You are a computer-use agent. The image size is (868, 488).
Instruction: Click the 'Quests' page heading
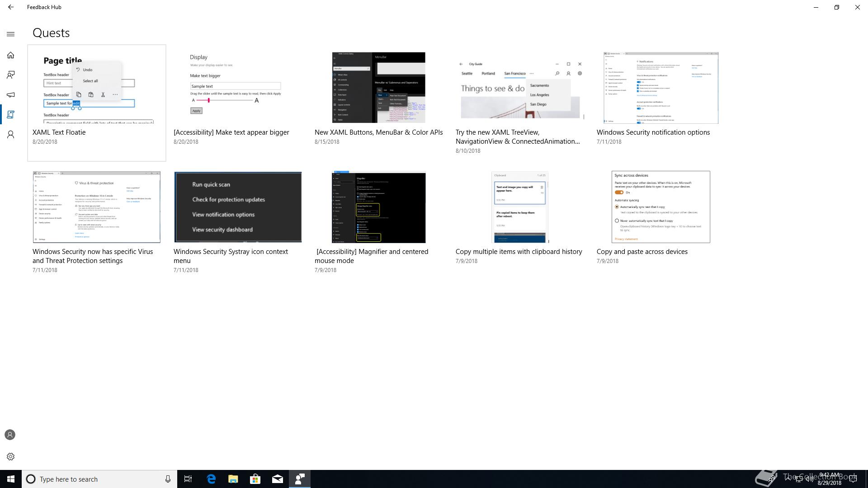pyautogui.click(x=51, y=33)
